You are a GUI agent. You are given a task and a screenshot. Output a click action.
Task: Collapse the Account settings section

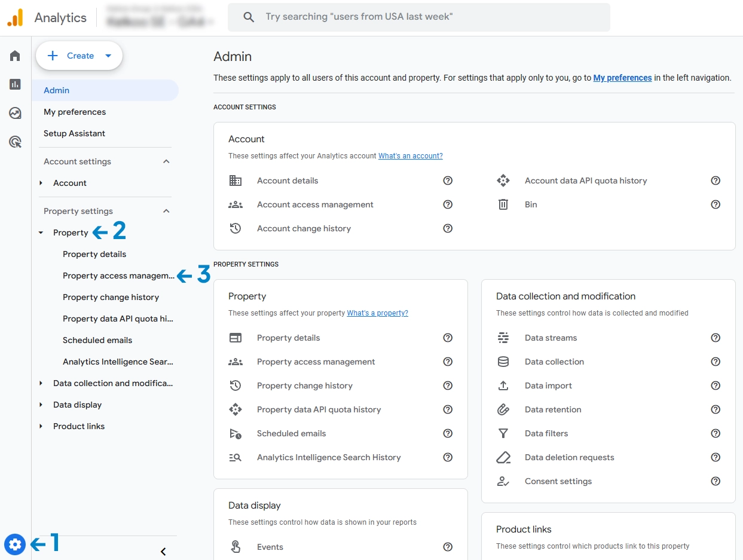[166, 161]
